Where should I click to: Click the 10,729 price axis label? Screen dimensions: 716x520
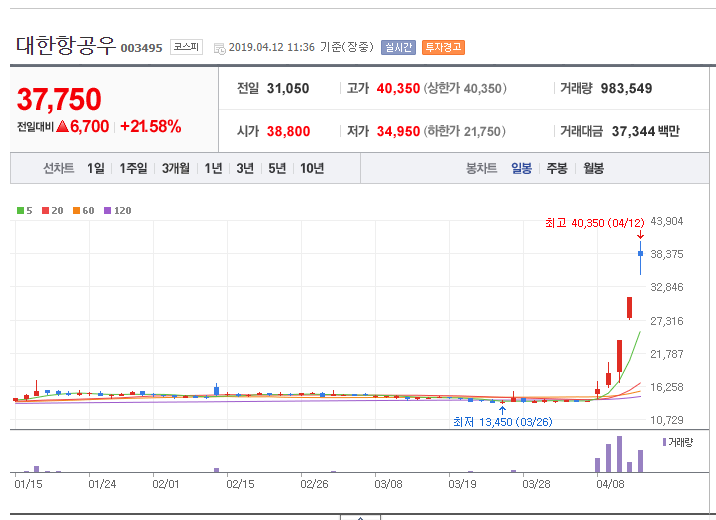[x=667, y=420]
